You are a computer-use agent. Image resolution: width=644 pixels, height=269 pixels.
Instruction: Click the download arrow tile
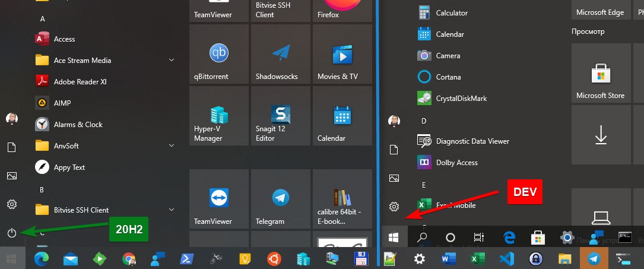601,135
